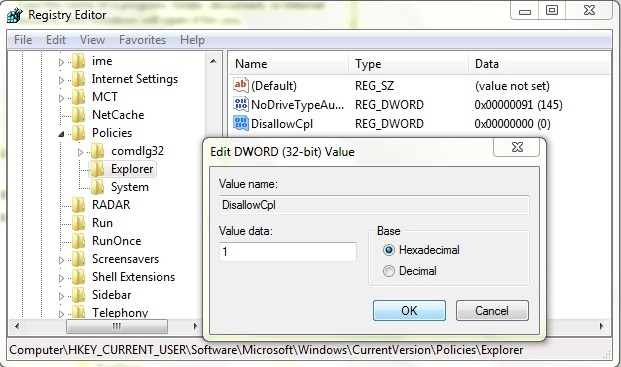Click the MCT folder icon
This screenshot has width=621, height=367.
point(78,97)
